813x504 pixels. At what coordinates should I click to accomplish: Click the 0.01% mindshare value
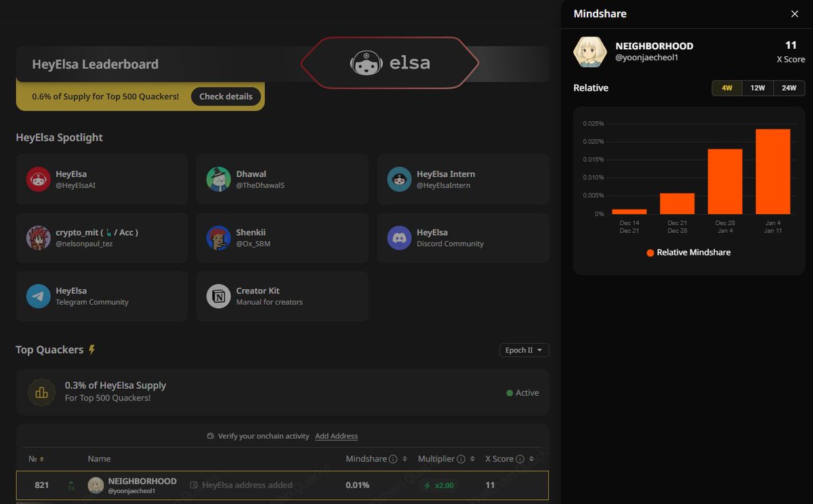358,485
